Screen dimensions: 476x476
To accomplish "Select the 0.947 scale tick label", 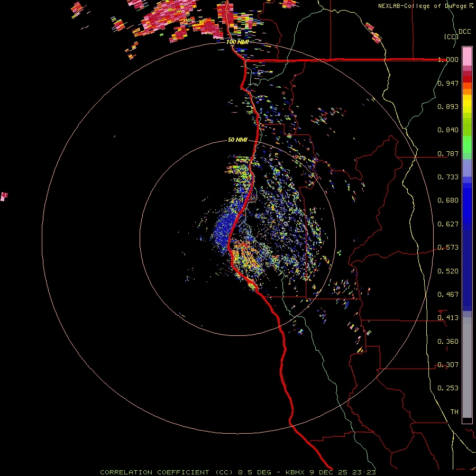I will (448, 84).
